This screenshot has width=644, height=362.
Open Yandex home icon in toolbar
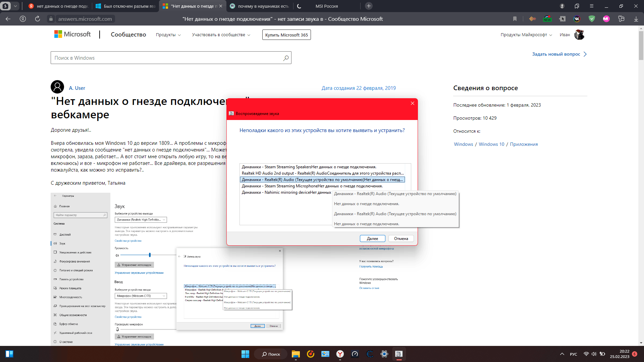tap(23, 19)
